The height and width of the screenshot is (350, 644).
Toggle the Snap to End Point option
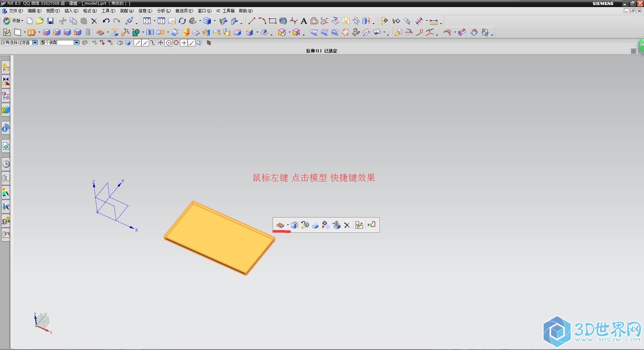pyautogui.click(x=137, y=43)
